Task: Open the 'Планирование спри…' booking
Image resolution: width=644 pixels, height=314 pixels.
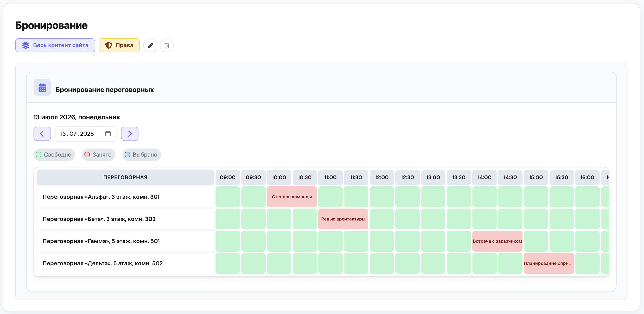Action: 548,263
